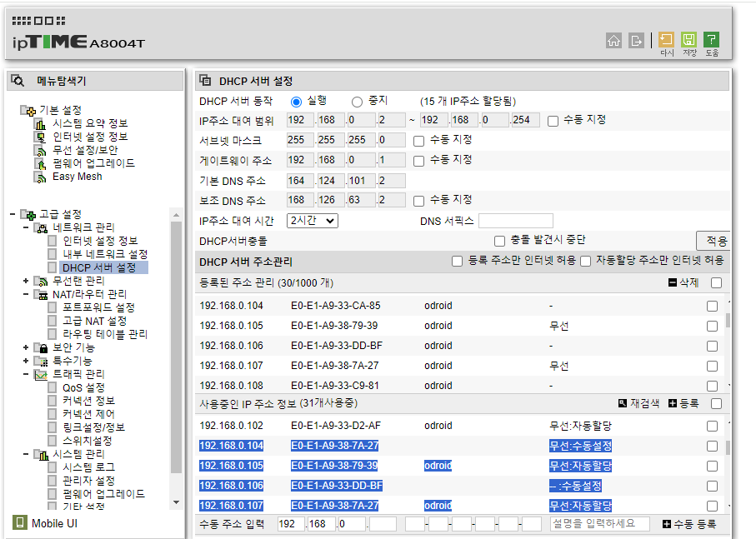The height and width of the screenshot is (539, 756).
Task: Enable 충돌 발견시 중단 checkbox
Action: click(x=499, y=241)
